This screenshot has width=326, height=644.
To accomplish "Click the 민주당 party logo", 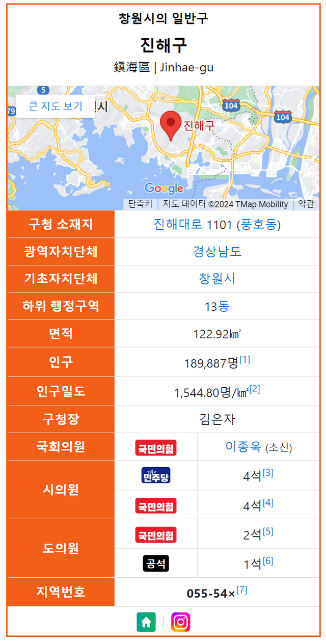I will [x=156, y=475].
